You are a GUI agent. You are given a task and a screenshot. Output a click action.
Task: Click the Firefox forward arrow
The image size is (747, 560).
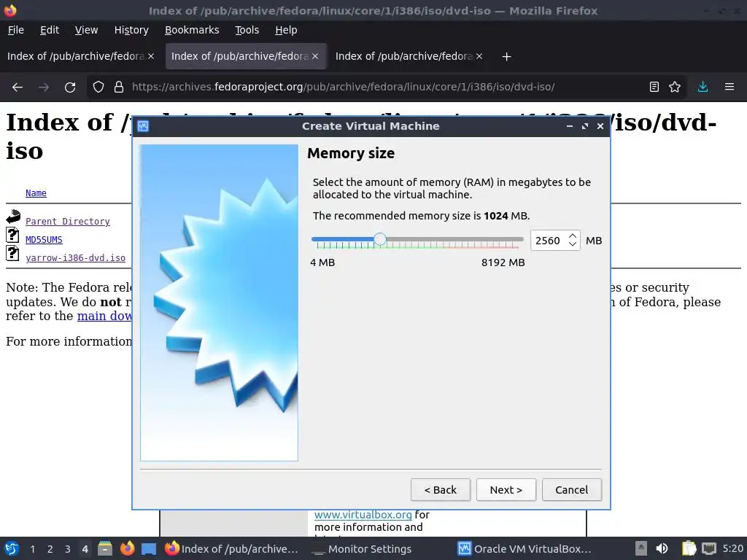click(x=44, y=87)
